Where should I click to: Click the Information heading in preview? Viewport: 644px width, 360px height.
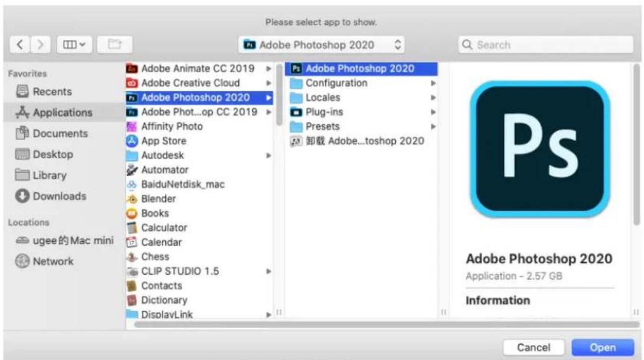pos(498,301)
